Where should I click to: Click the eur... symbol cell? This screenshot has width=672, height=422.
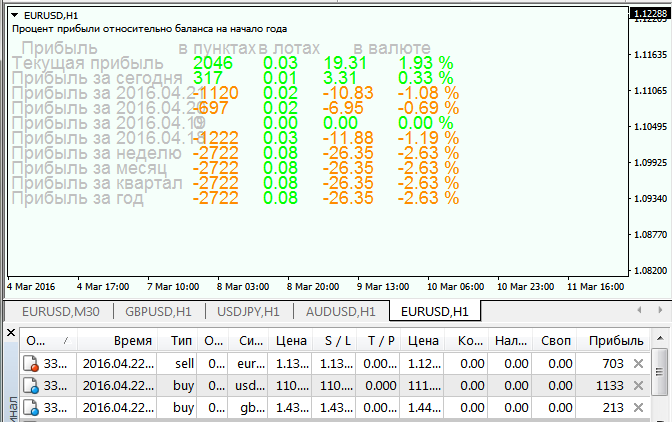pos(251,364)
